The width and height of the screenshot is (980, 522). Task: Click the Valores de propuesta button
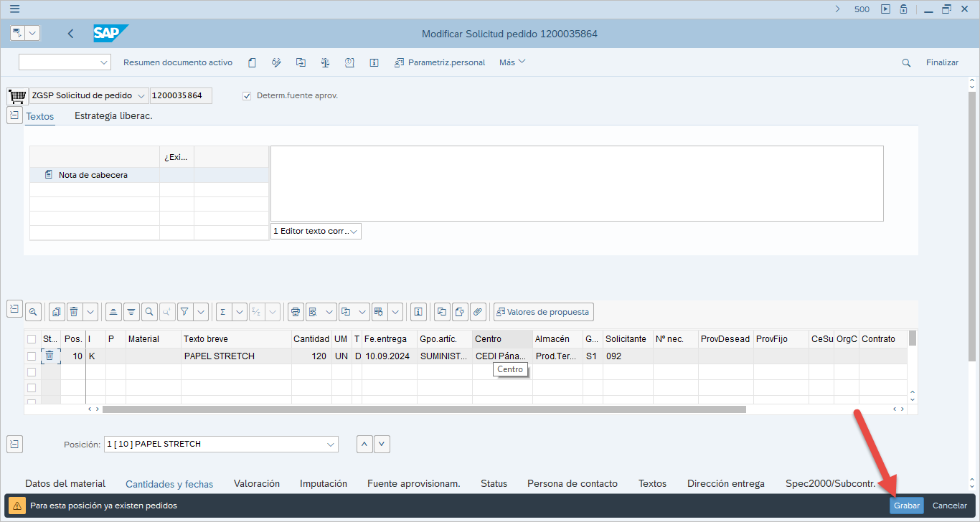tap(543, 312)
